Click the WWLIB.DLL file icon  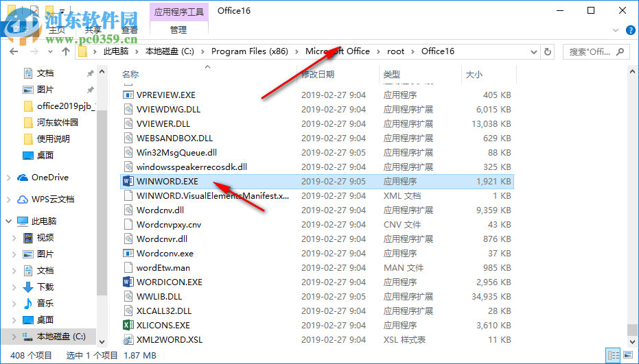tap(128, 296)
